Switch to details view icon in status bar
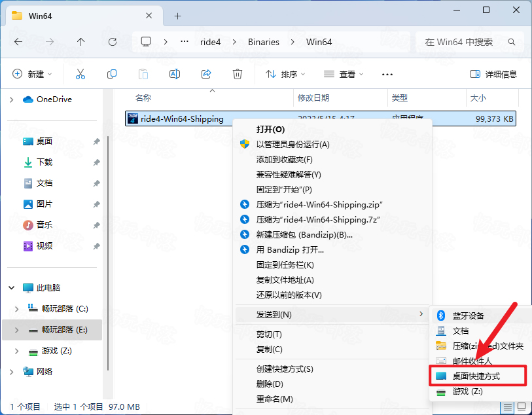532x415 pixels. pyautogui.click(x=507, y=407)
